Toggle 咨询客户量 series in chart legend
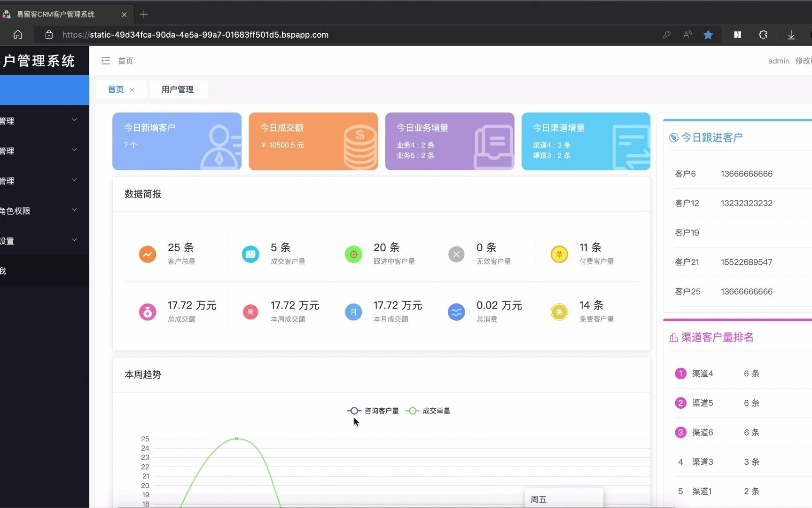Screen dimensions: 812x508 373,411
